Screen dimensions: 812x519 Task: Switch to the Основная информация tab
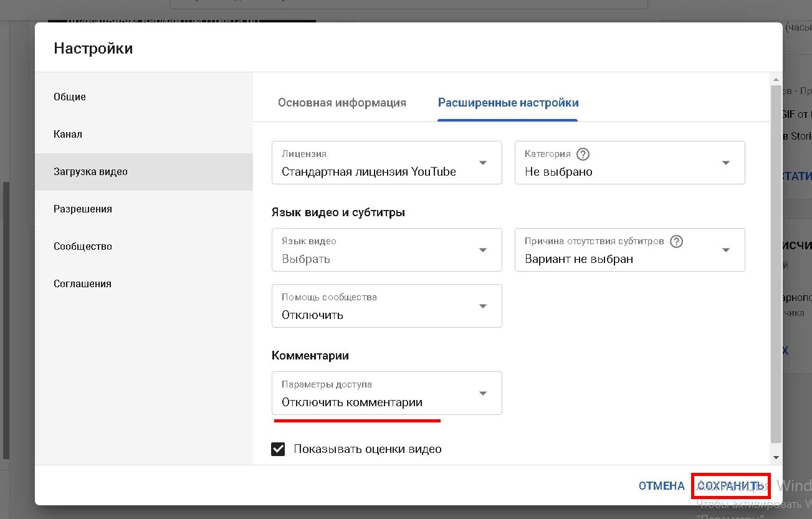(342, 103)
